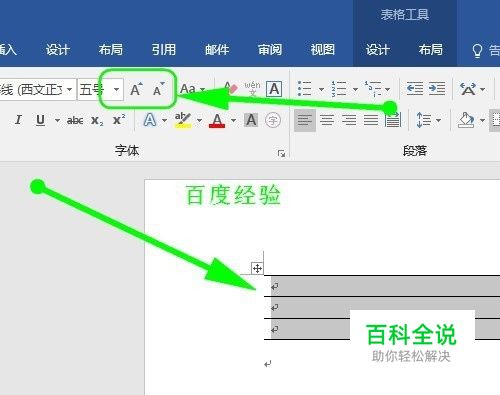This screenshot has width=500, height=395.
Task: Open the highlight color dropdown arrow
Action: coord(199,120)
